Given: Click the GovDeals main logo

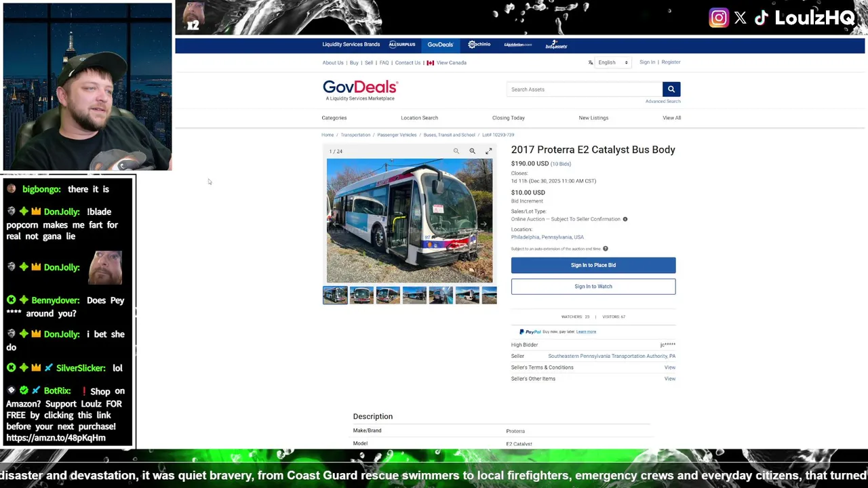Looking at the screenshot, I should pos(360,90).
